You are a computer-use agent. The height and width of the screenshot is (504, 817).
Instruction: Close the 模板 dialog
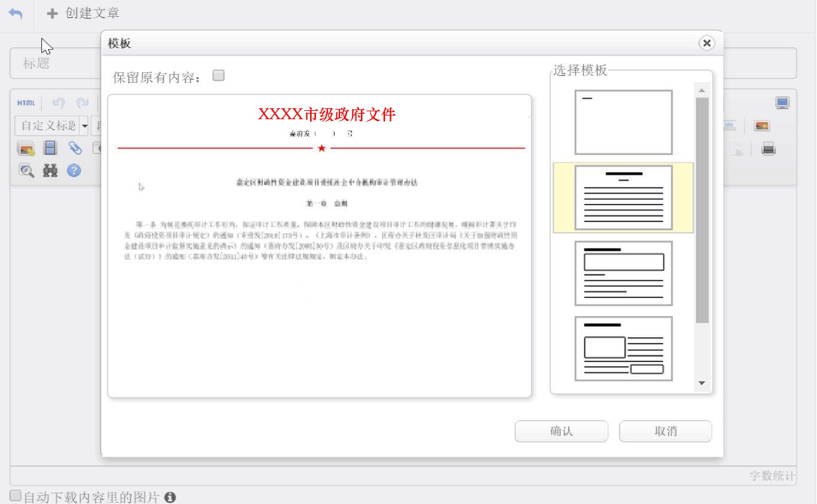click(707, 43)
